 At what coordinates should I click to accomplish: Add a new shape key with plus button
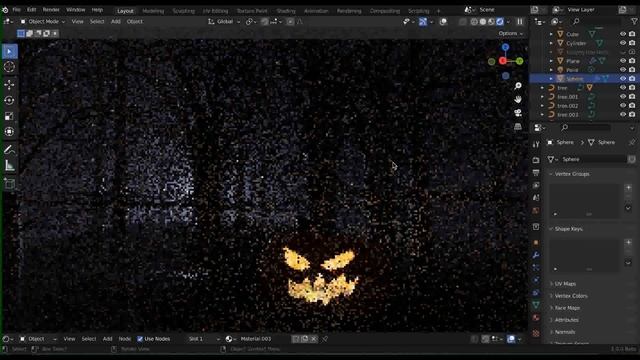coord(629,242)
